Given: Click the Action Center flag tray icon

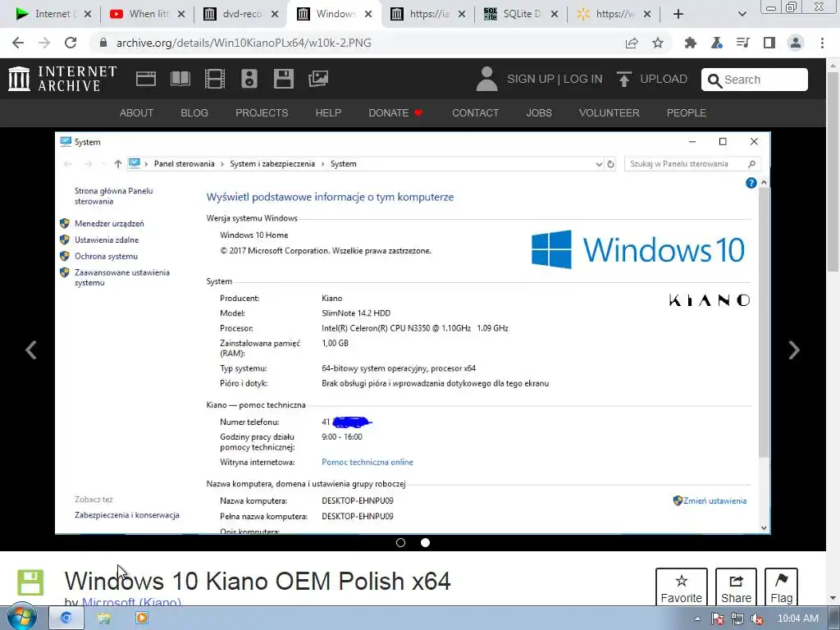Looking at the screenshot, I should 718,619.
